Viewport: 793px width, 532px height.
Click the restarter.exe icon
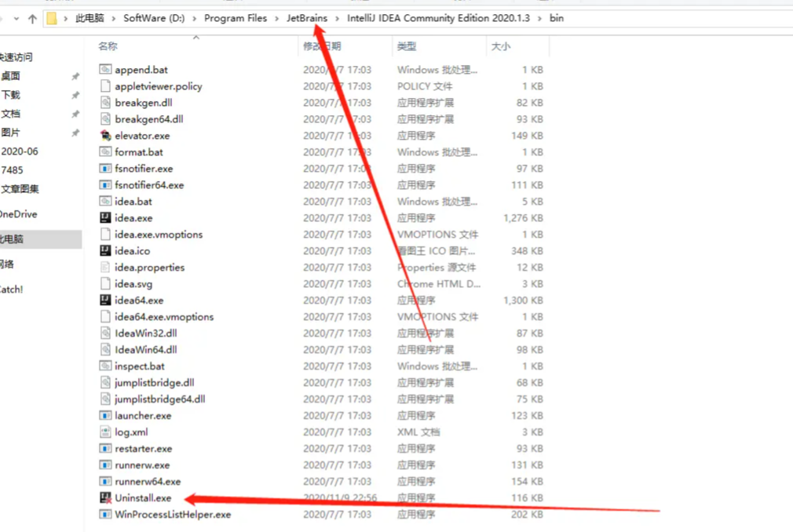point(105,448)
